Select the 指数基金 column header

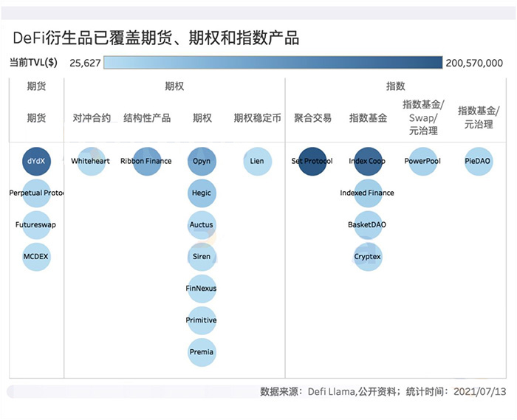pyautogui.click(x=368, y=118)
